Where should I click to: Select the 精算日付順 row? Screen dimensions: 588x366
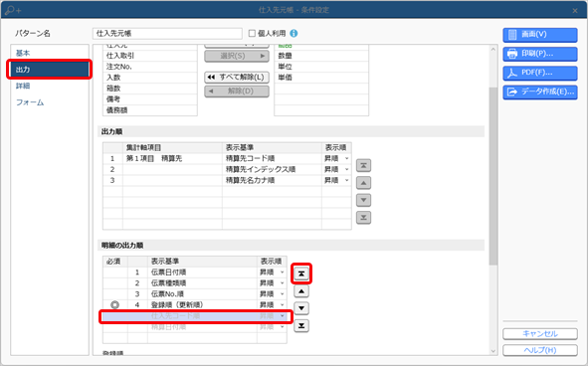(x=195, y=327)
